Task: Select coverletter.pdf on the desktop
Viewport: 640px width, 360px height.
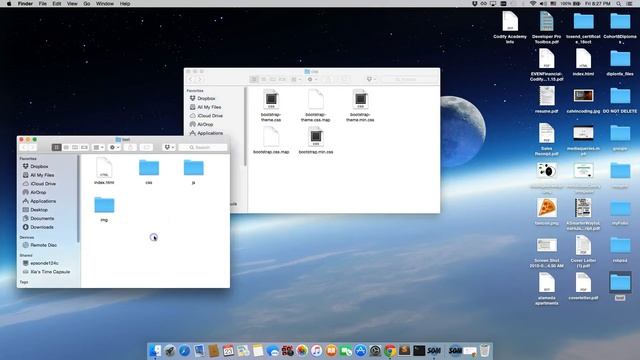Action: 583,286
